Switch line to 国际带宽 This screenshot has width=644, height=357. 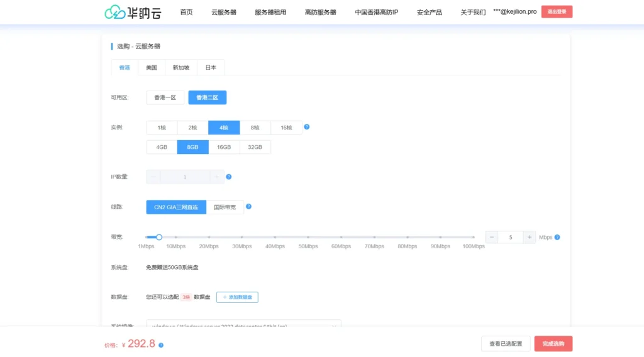click(225, 207)
